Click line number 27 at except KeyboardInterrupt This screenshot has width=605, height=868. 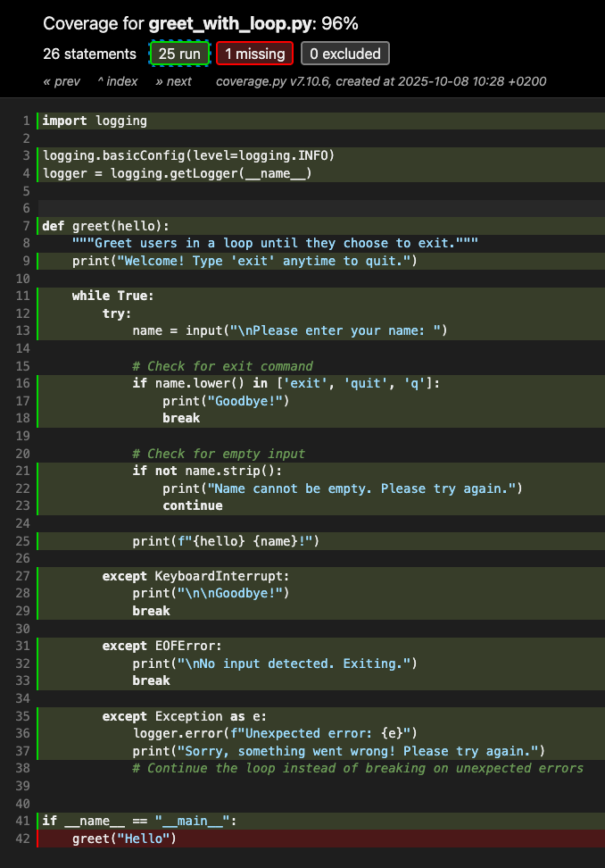23,576
